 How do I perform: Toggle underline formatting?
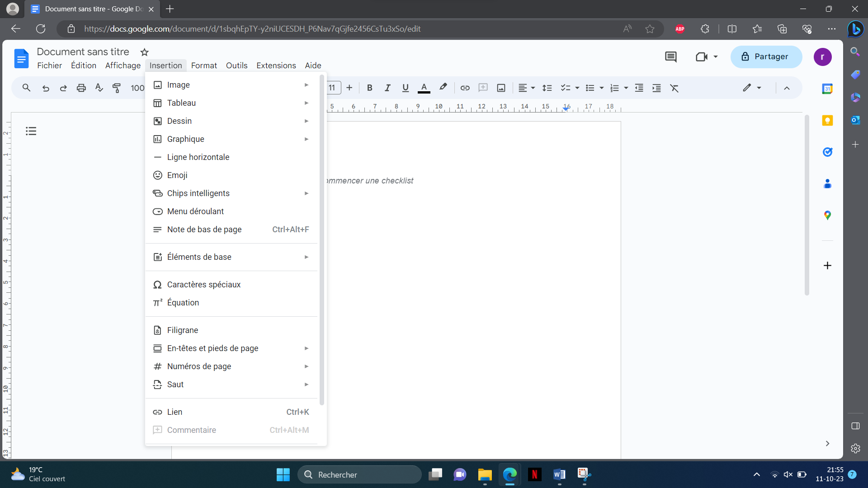(406, 88)
